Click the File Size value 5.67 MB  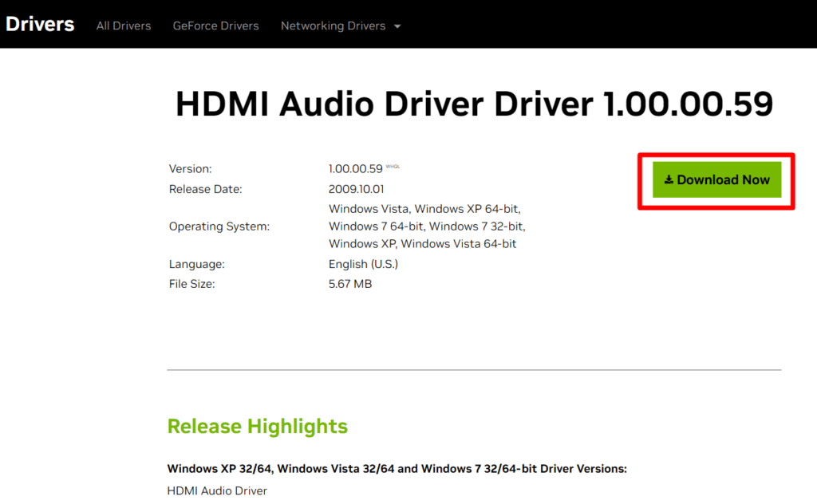[350, 284]
